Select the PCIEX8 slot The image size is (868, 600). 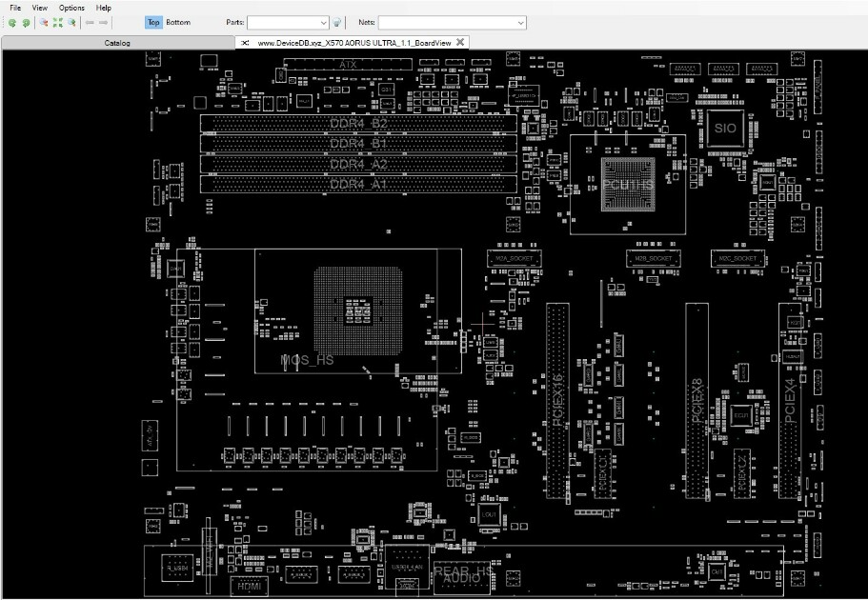[x=696, y=400]
